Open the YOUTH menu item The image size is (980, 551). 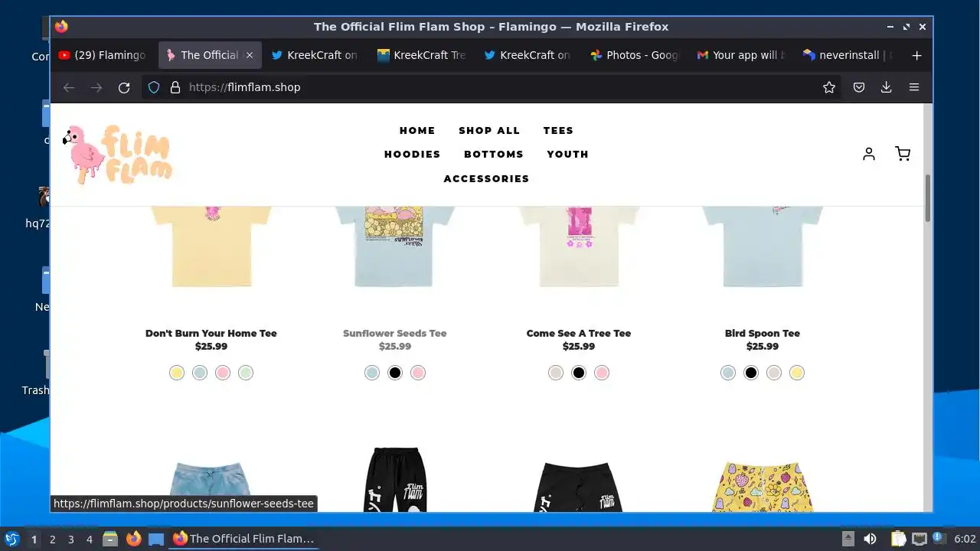[x=568, y=155]
